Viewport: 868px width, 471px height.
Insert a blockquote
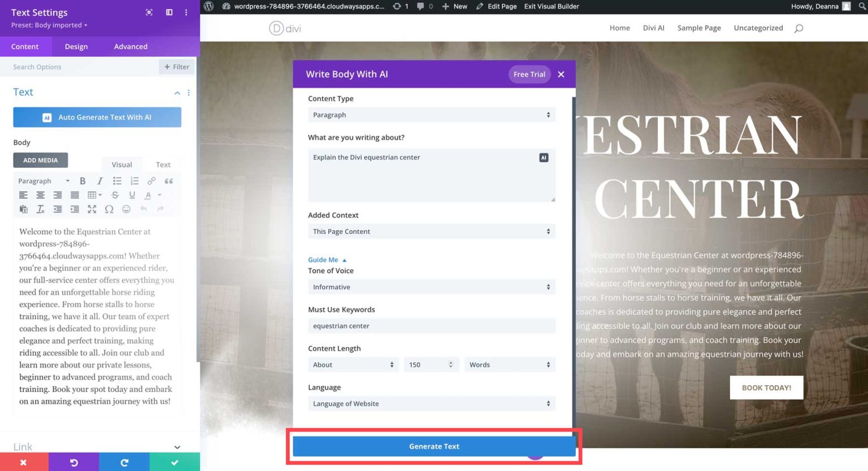(168, 181)
